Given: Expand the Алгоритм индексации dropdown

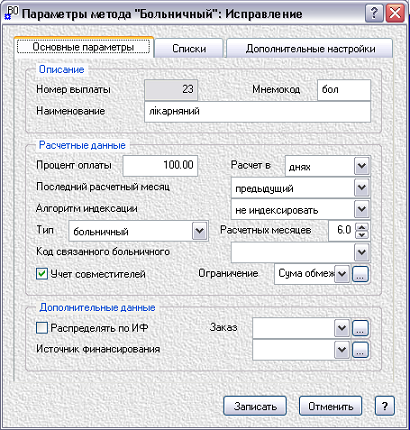Looking at the screenshot, I should (362, 209).
